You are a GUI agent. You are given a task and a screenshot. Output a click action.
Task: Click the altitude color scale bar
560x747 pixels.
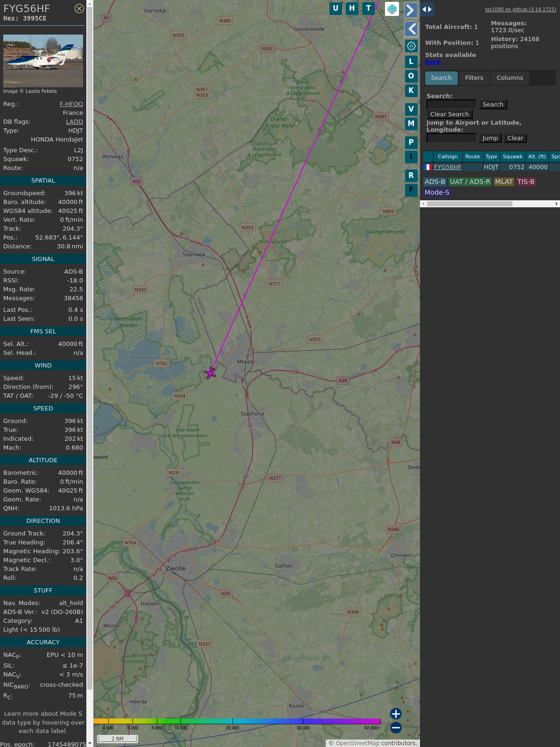[x=237, y=721]
